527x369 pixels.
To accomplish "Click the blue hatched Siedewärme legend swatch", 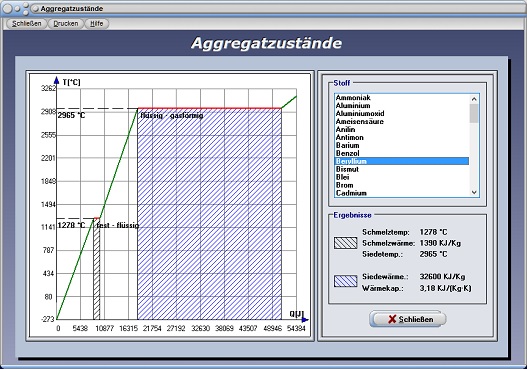I will tap(346, 281).
